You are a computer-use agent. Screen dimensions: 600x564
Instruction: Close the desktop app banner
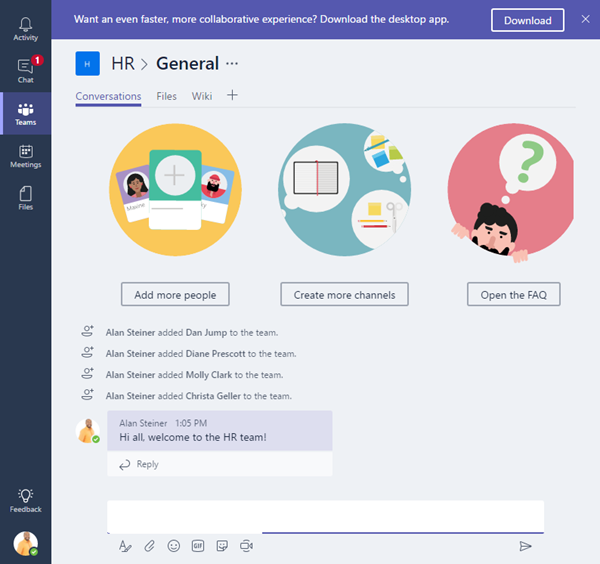[x=585, y=19]
